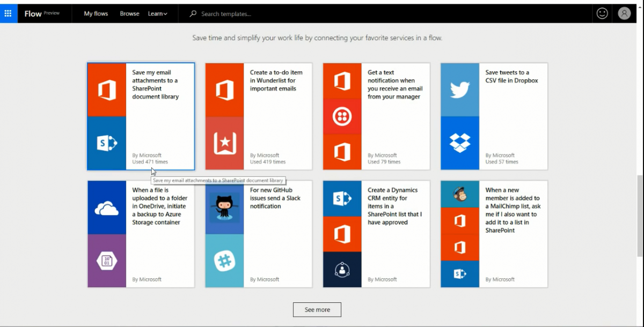Expand the Learn menu
This screenshot has width=644, height=327.
(x=158, y=13)
